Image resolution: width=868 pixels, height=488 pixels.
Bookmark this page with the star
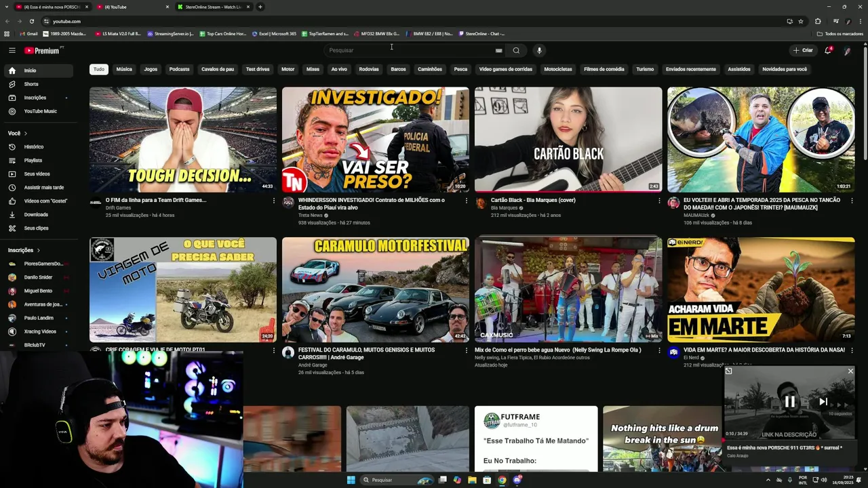801,21
